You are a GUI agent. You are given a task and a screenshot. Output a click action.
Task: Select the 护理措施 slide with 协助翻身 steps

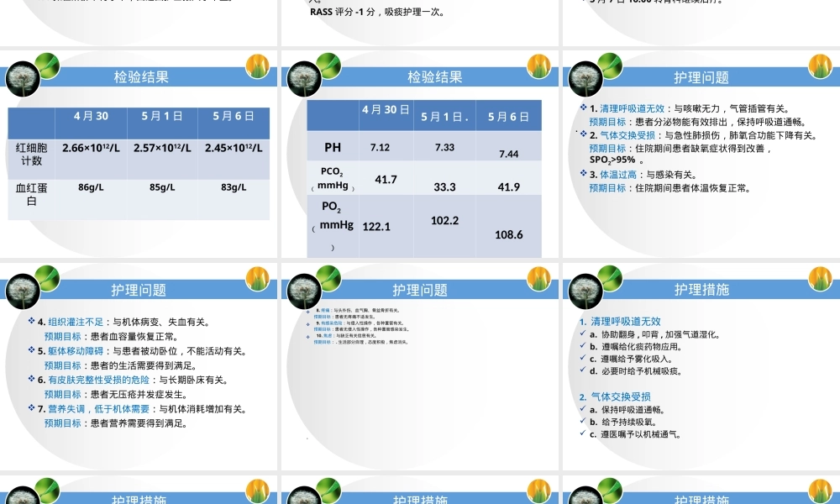(x=701, y=366)
